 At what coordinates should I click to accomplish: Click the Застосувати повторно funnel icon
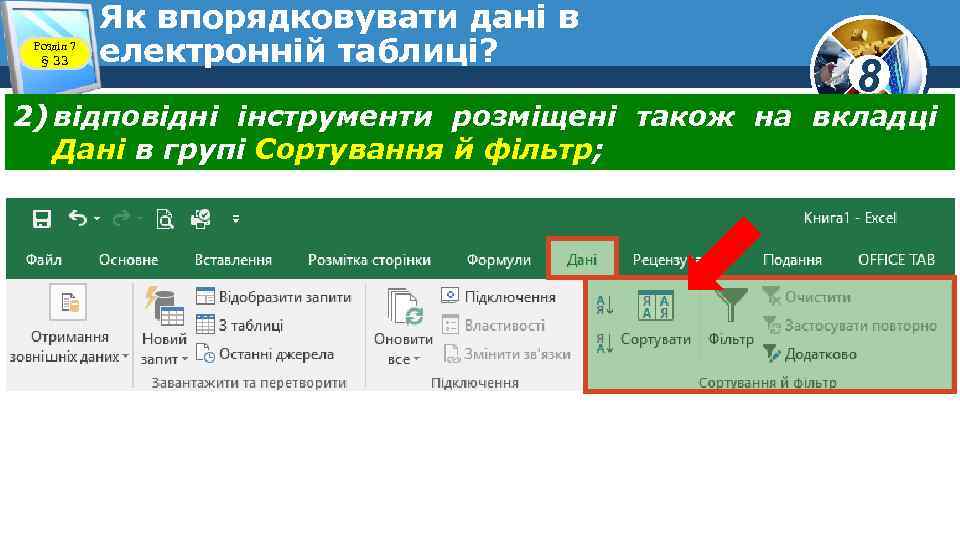(x=771, y=325)
